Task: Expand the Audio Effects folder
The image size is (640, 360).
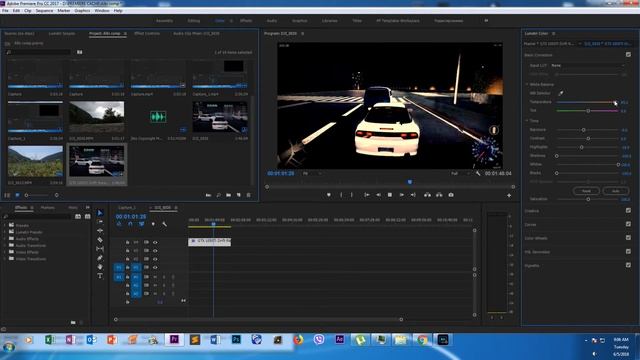Action: click(x=5, y=239)
